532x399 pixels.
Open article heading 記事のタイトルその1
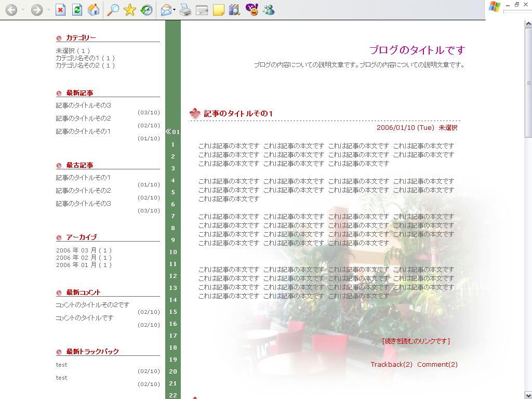pos(238,113)
